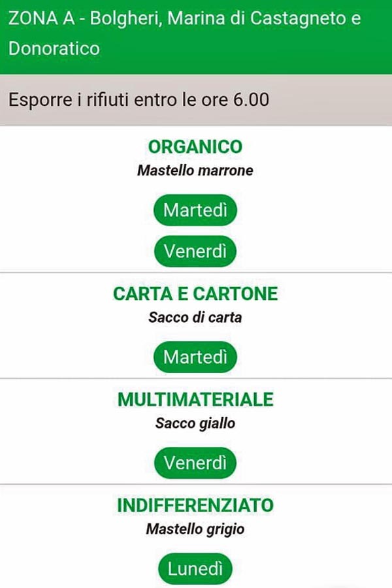Select Venerdì under MULTIMATERIALE
The height and width of the screenshot is (588, 392).
pos(195,463)
